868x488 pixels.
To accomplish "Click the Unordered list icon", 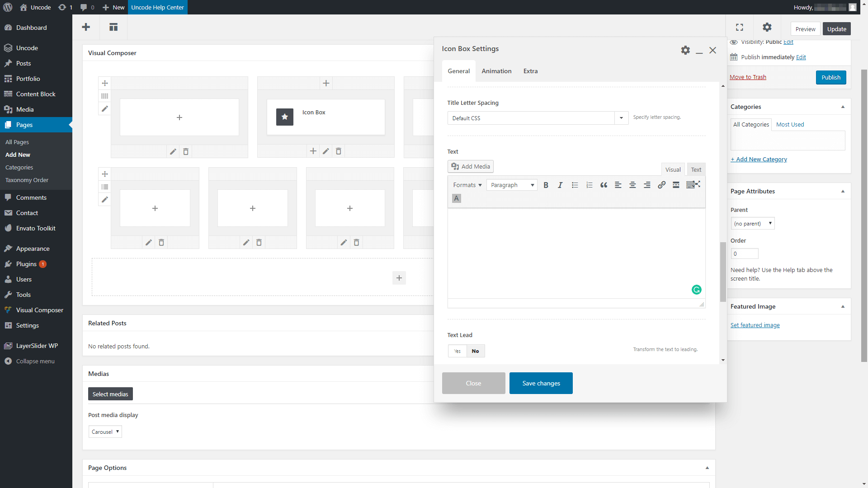I will pos(575,185).
